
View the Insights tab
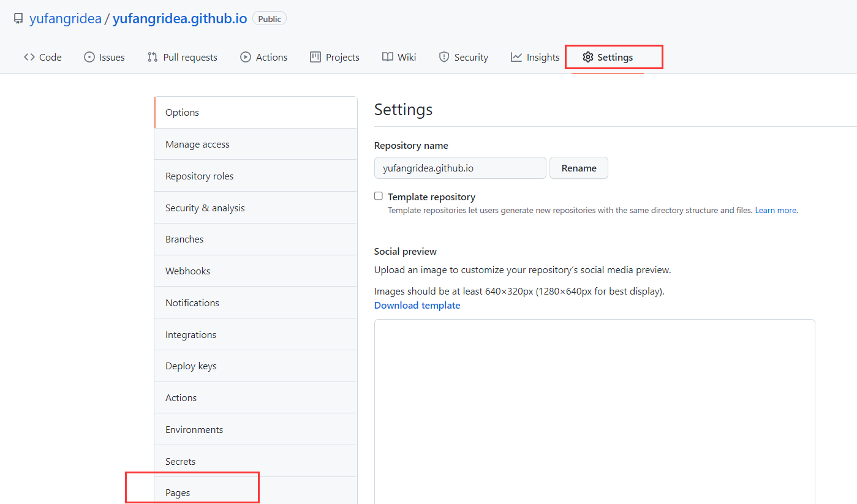(x=535, y=57)
